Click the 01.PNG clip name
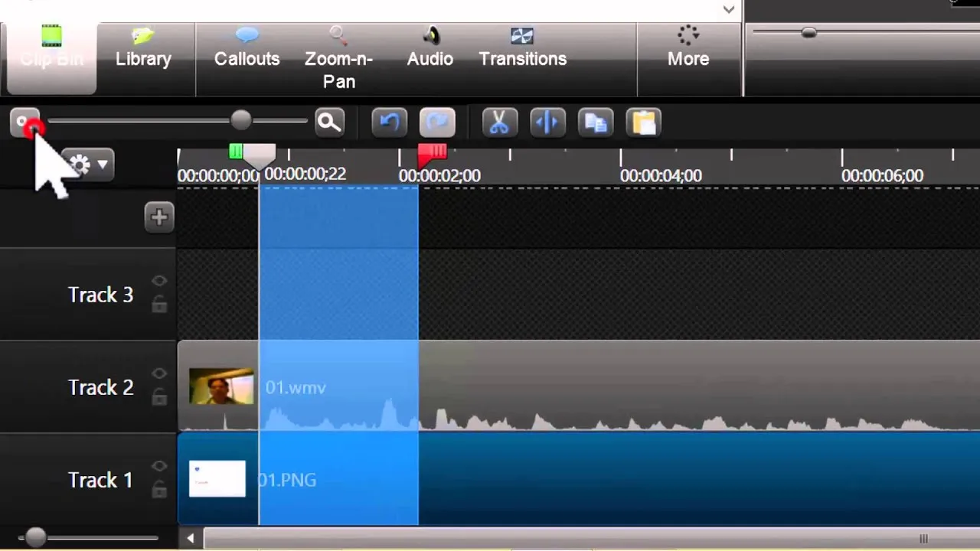Image resolution: width=980 pixels, height=551 pixels. coord(287,480)
